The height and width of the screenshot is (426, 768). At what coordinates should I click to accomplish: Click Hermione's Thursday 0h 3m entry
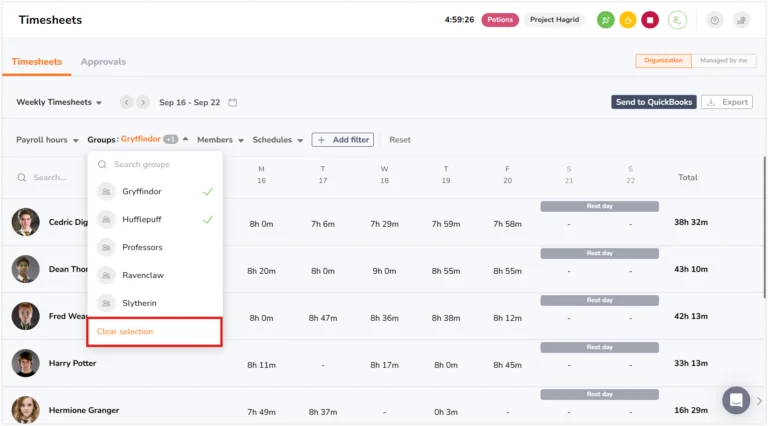446,412
